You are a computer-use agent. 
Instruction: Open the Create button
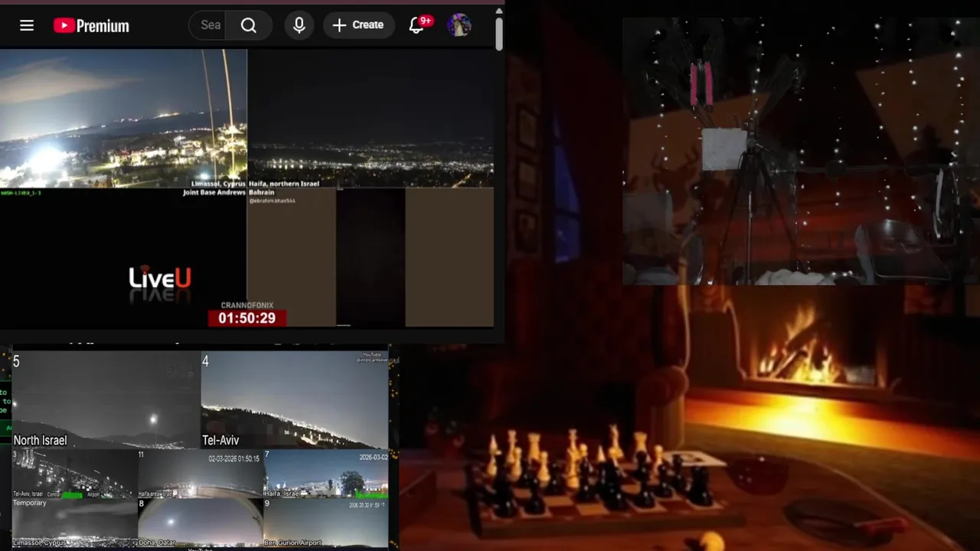pyautogui.click(x=358, y=25)
